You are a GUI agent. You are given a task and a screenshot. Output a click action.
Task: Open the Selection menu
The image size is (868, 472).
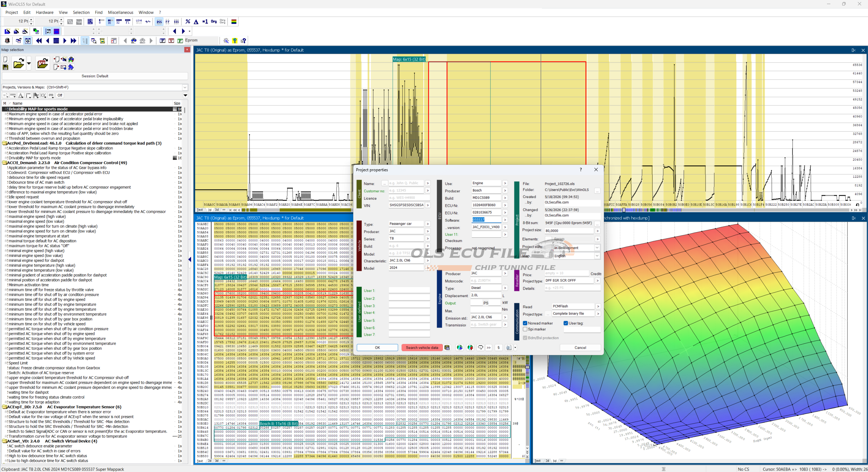click(81, 12)
